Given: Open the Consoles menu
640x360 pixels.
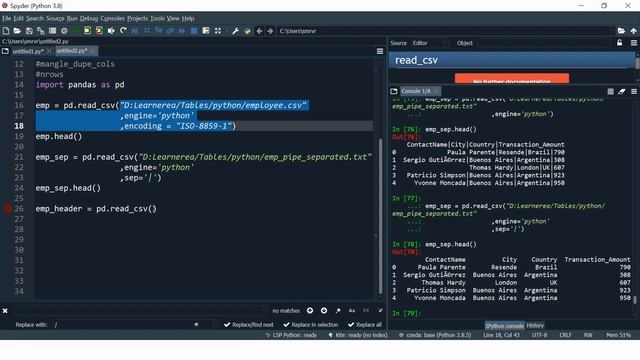Looking at the screenshot, I should (x=113, y=18).
